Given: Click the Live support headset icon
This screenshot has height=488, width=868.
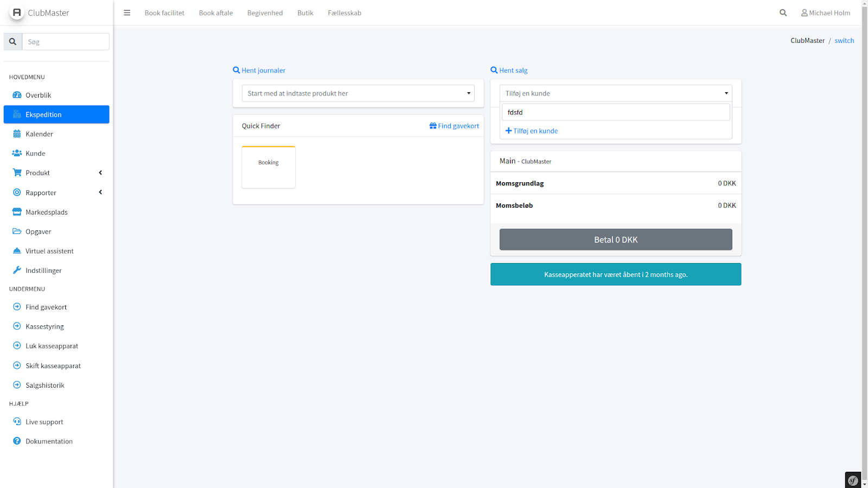Looking at the screenshot, I should (x=17, y=422).
